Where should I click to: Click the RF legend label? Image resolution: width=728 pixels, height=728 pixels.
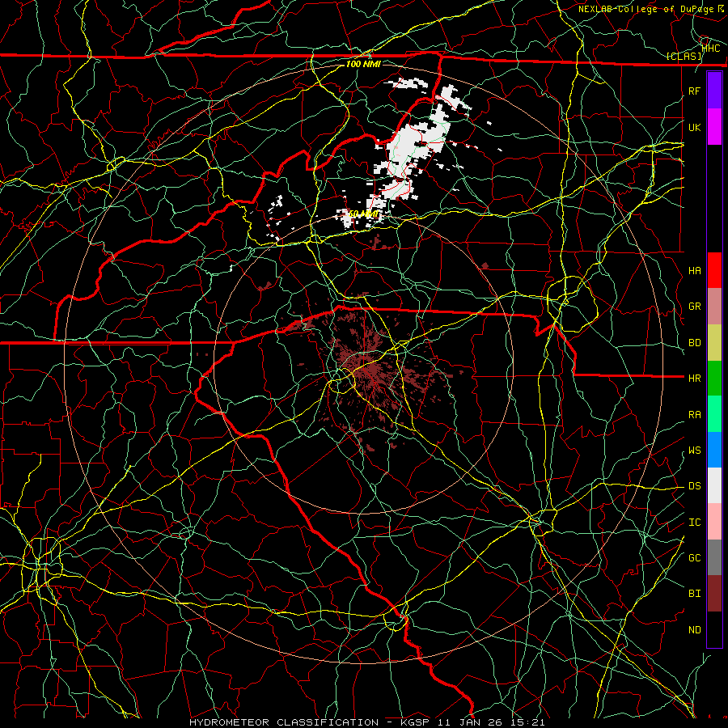tap(695, 91)
